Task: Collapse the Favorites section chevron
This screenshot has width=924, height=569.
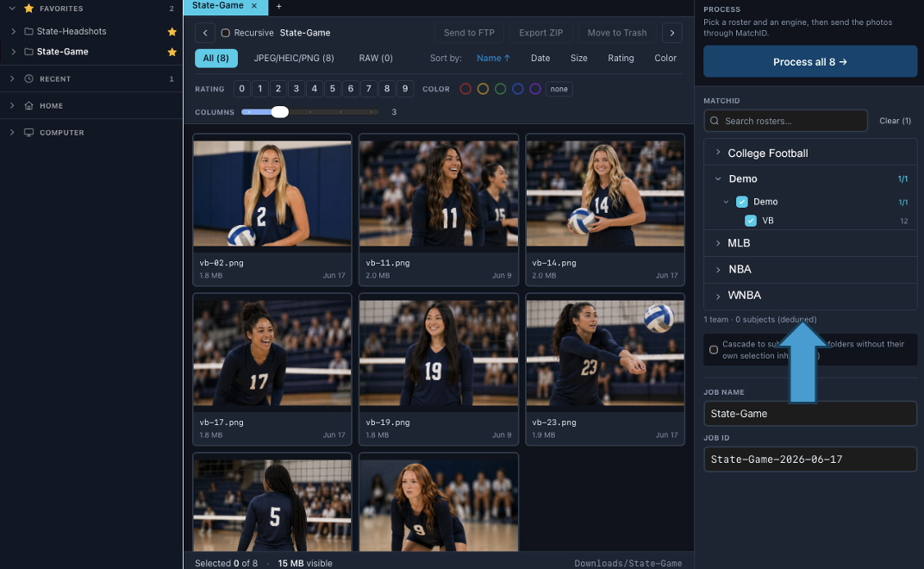Action: coord(12,9)
